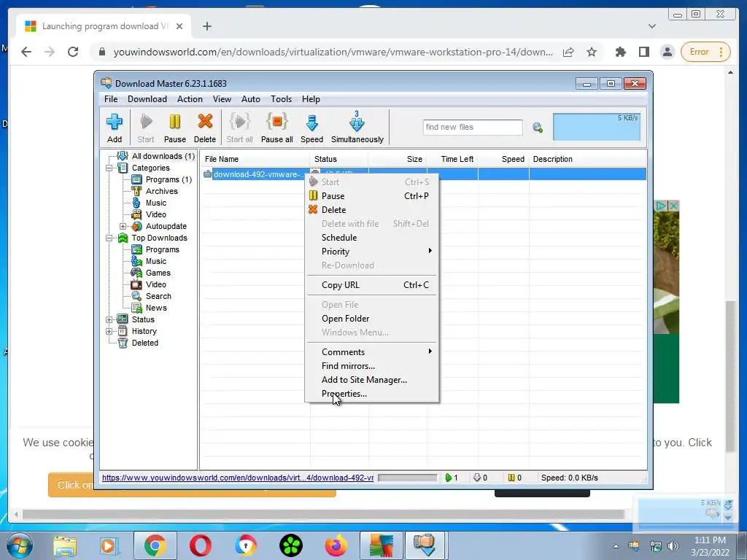Image resolution: width=747 pixels, height=560 pixels.
Task: Select Games under Top Downloads
Action: (158, 273)
